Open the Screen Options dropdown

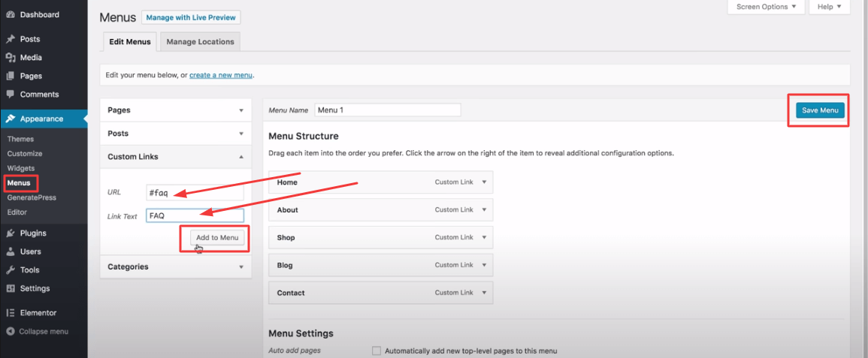point(766,7)
